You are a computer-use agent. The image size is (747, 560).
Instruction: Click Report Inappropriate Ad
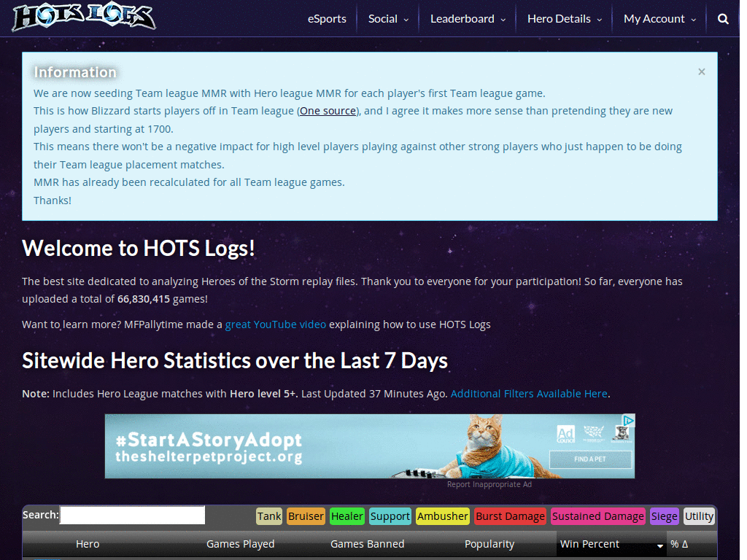pyautogui.click(x=489, y=484)
